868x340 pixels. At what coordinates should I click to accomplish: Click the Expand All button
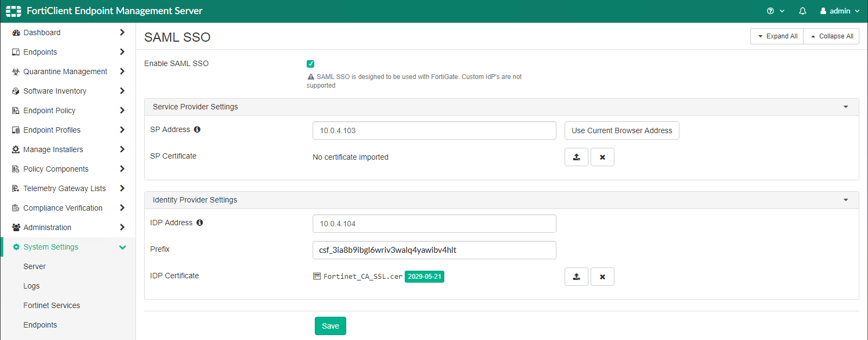click(x=777, y=36)
